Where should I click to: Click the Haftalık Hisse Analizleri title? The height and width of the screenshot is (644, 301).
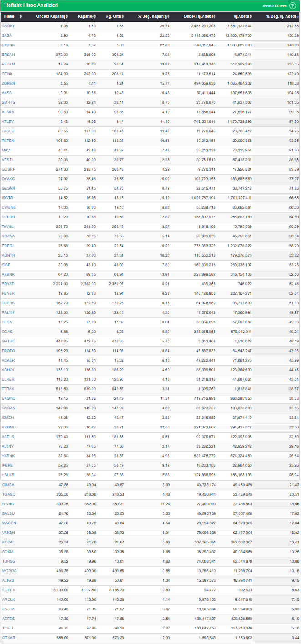31,6
